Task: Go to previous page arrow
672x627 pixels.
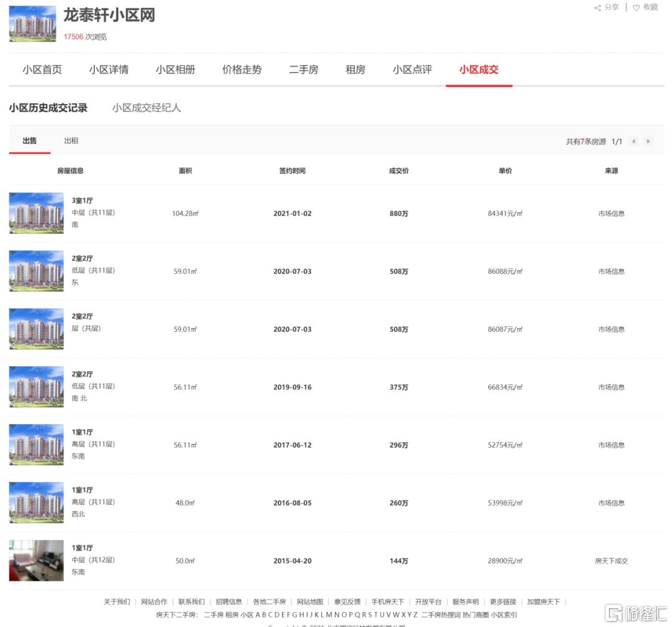Action: pyautogui.click(x=633, y=141)
